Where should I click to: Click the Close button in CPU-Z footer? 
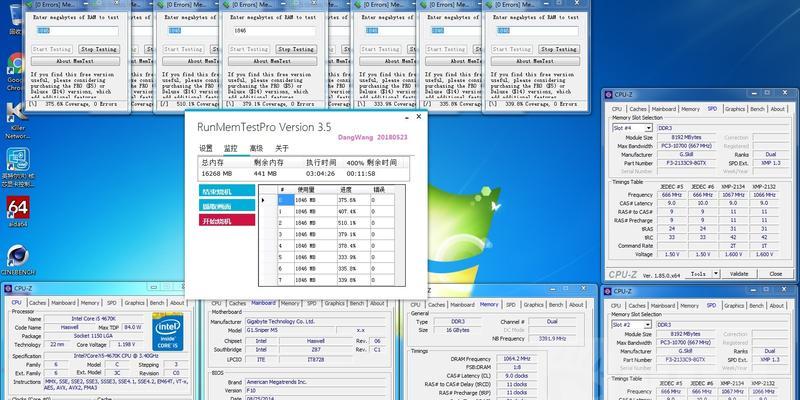[776, 274]
